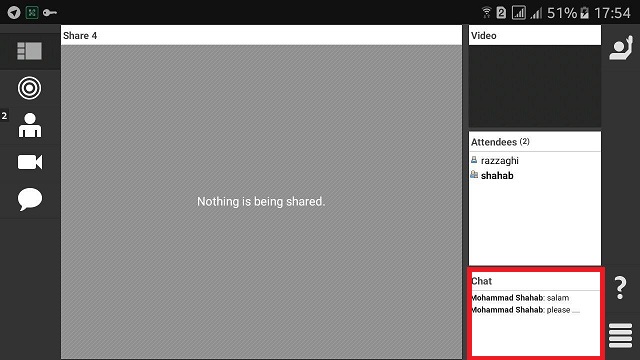Open the Attendees (2) pod header

coord(500,142)
